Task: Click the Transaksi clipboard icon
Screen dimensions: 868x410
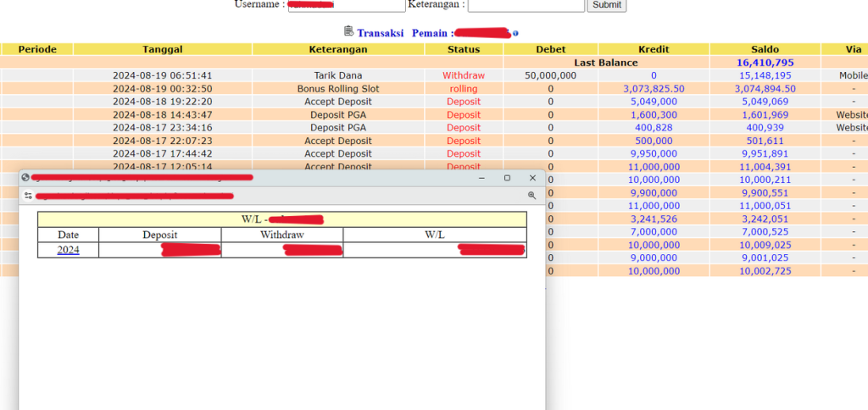Action: 348,31
